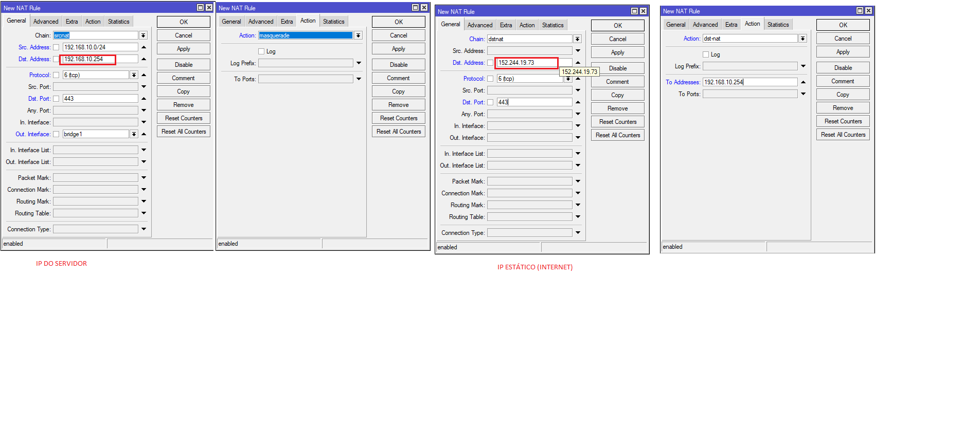Click OK in the first NAT window
The width and height of the screenshot is (980, 440).
(184, 22)
